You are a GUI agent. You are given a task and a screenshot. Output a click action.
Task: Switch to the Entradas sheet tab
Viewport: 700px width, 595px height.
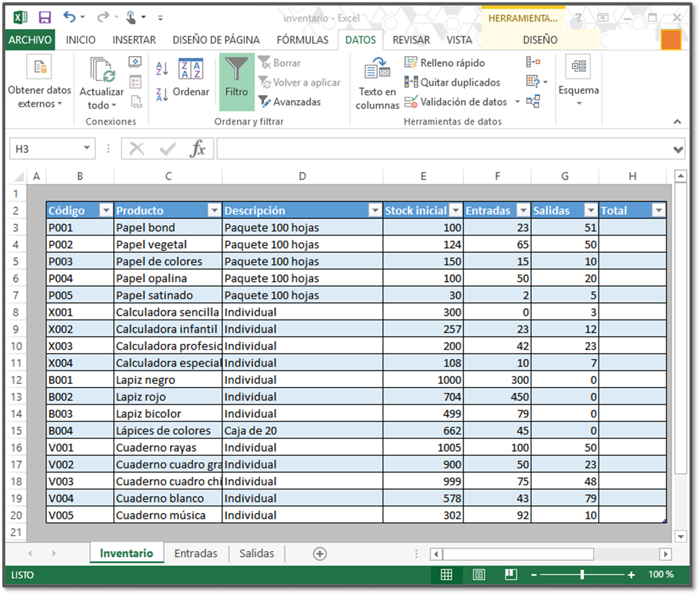coord(196,553)
